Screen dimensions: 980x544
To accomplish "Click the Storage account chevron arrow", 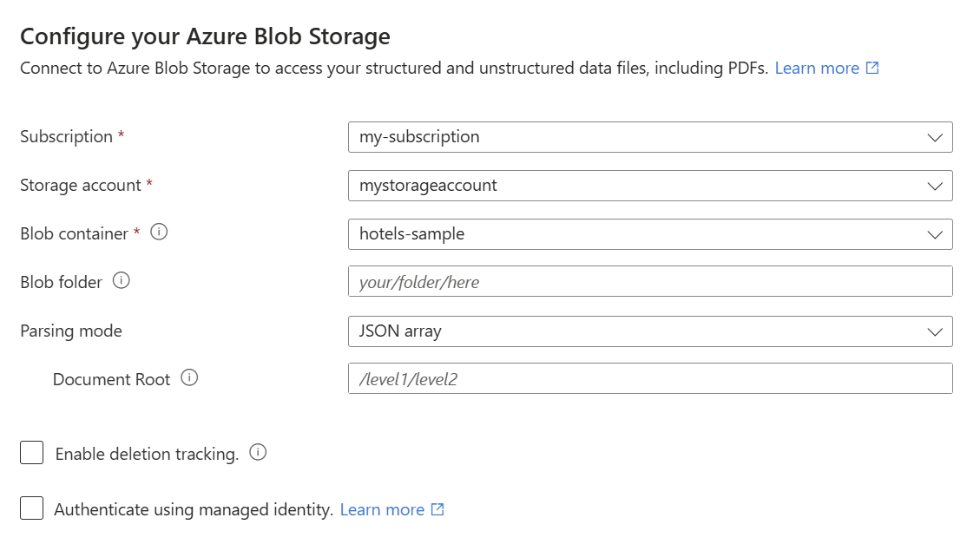I will pos(934,186).
